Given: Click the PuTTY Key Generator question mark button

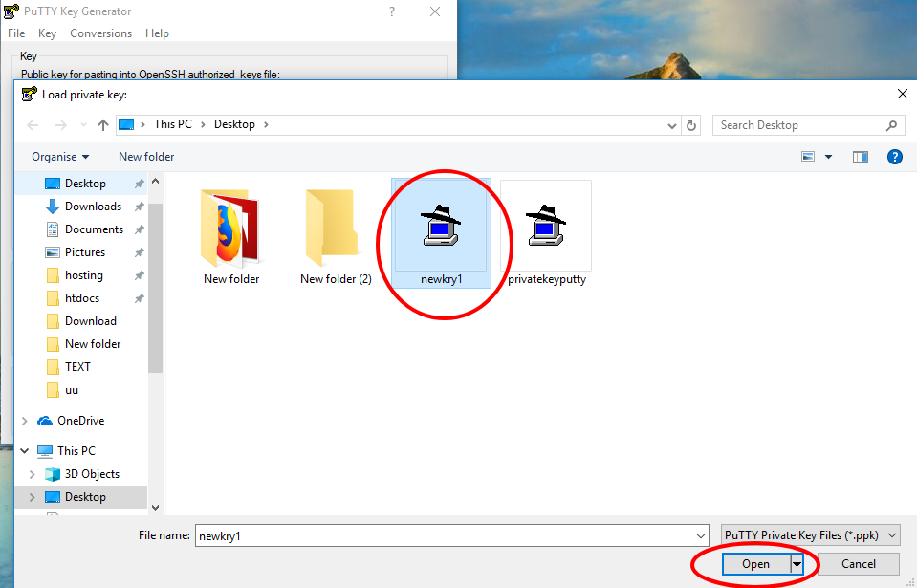Looking at the screenshot, I should 392,11.
